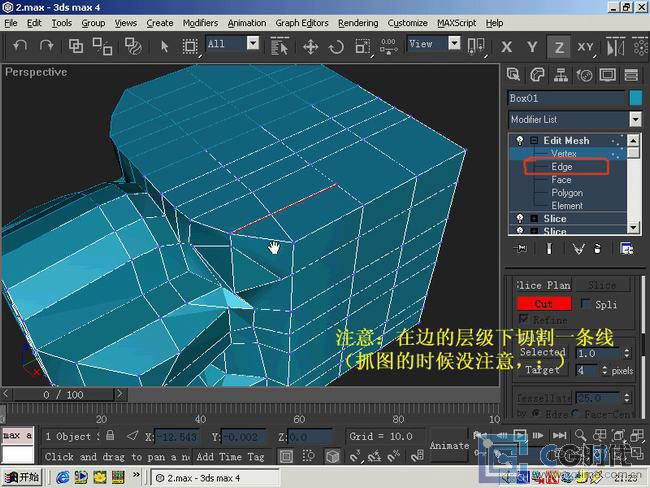Click the Unlink Selection icon
650x488 pixels.
(x=102, y=46)
